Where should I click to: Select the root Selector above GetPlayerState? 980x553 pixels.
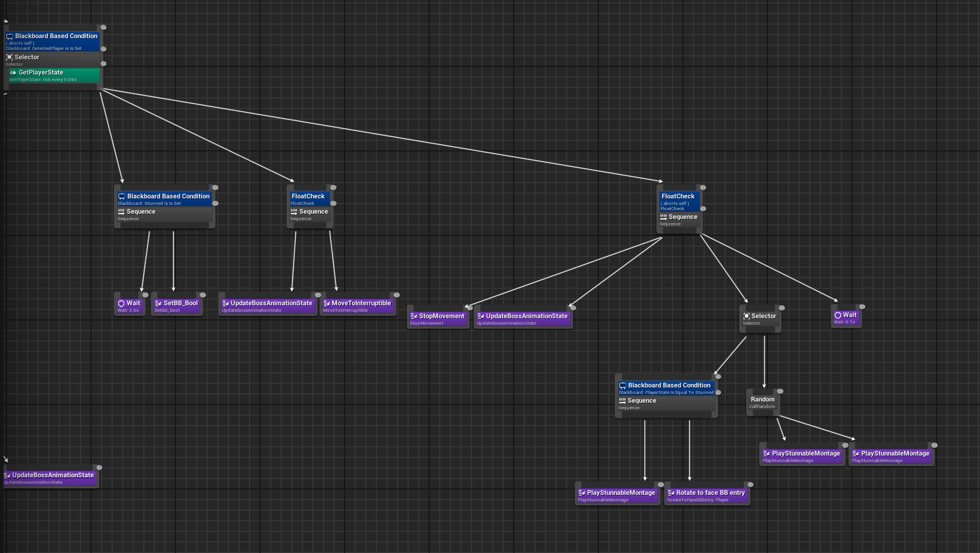(53, 60)
